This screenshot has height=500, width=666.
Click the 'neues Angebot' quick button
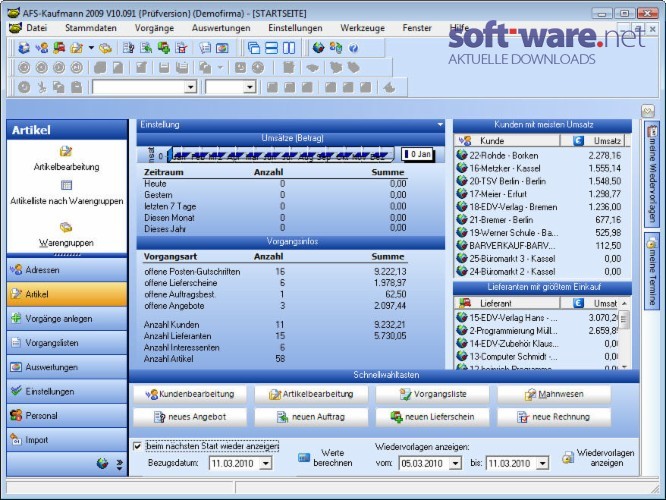click(x=189, y=417)
